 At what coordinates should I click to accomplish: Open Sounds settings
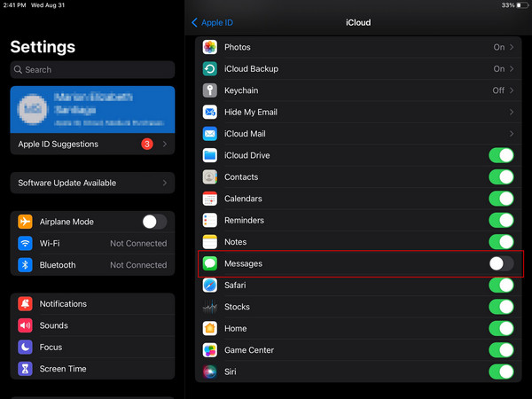(x=92, y=325)
